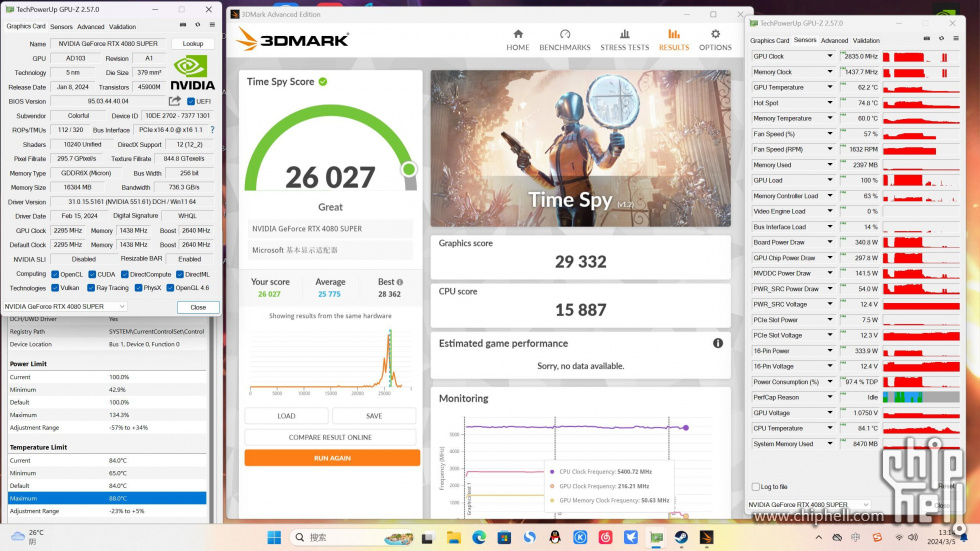Toggle the OpenCL checkbox

55,274
